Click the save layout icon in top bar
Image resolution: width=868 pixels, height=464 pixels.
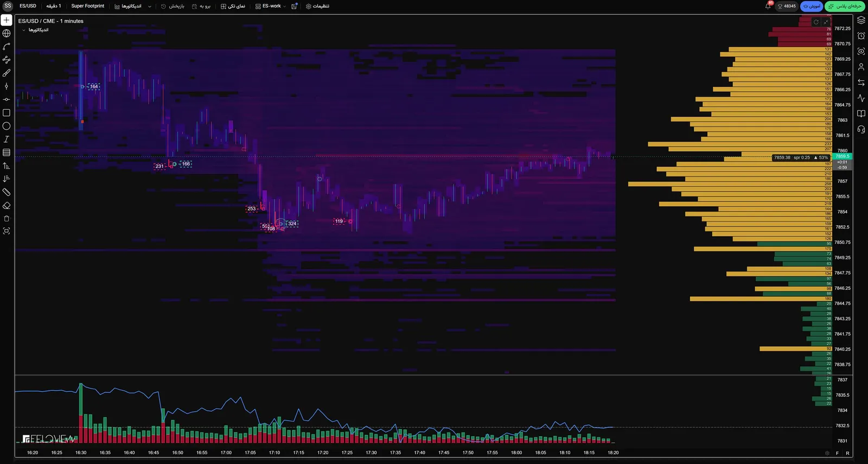(x=294, y=6)
